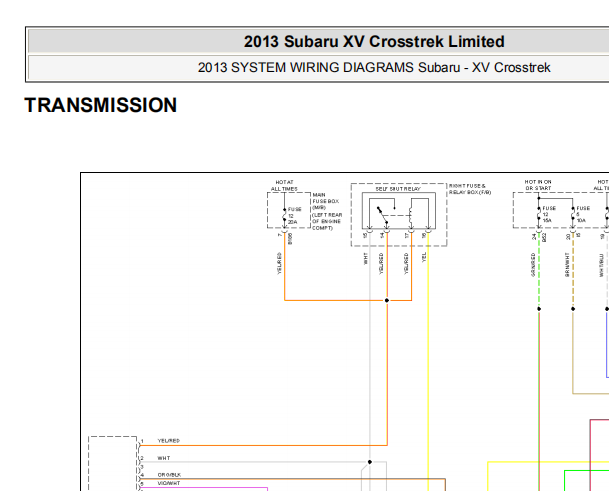Click the 'HOT IN ON OR START' label

[538, 185]
